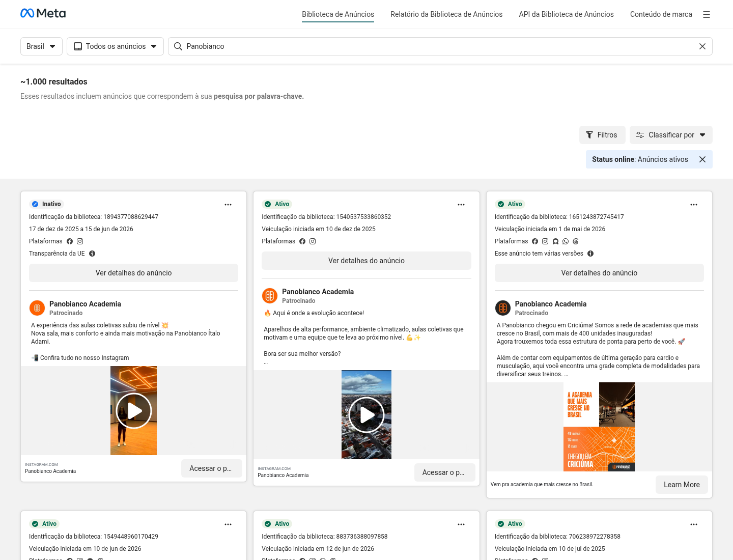Image resolution: width=733 pixels, height=560 pixels.
Task: Click the ~1.000 resultados heading
Action: point(54,81)
